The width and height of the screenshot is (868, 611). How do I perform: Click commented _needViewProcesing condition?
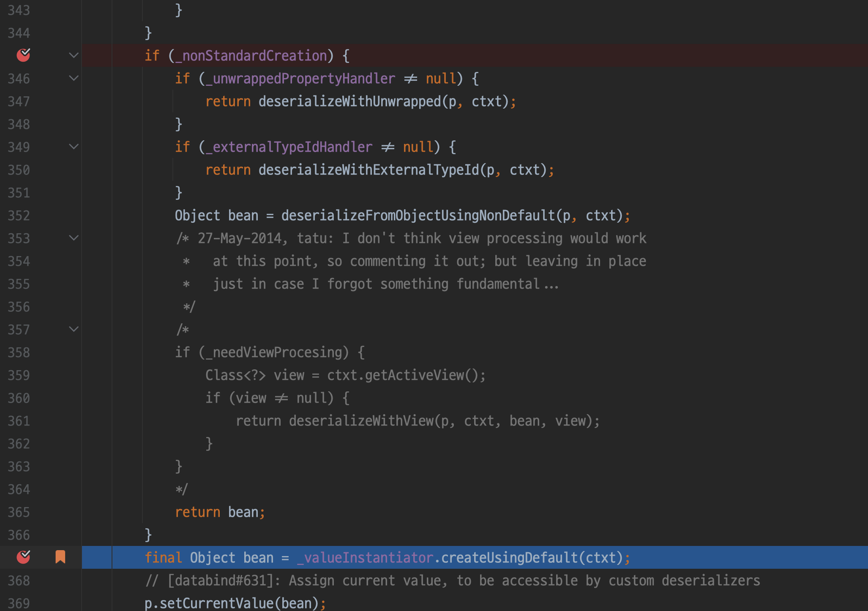pos(270,352)
